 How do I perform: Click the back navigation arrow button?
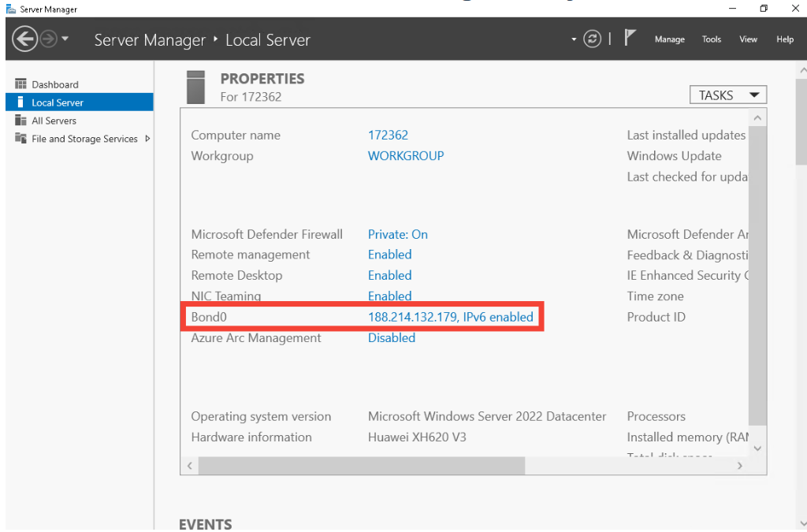[x=25, y=39]
